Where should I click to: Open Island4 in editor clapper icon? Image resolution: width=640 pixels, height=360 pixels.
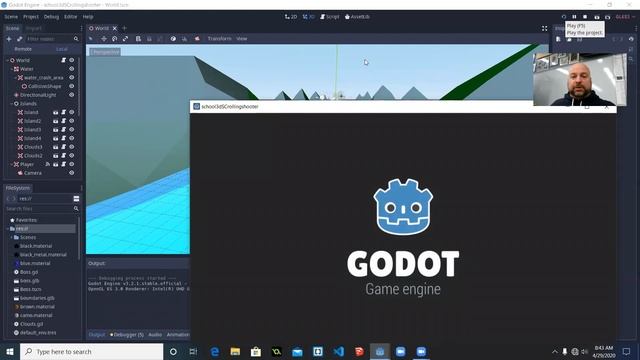point(56,138)
